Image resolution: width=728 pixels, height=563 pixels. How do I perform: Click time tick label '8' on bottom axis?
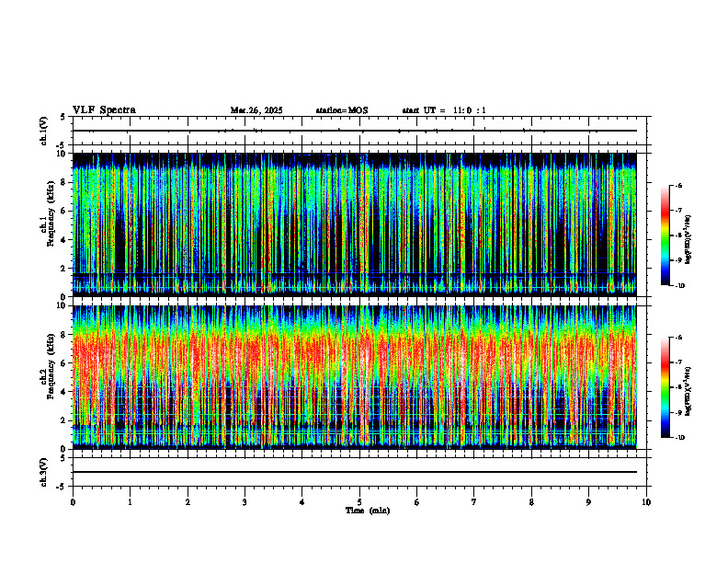(x=531, y=502)
